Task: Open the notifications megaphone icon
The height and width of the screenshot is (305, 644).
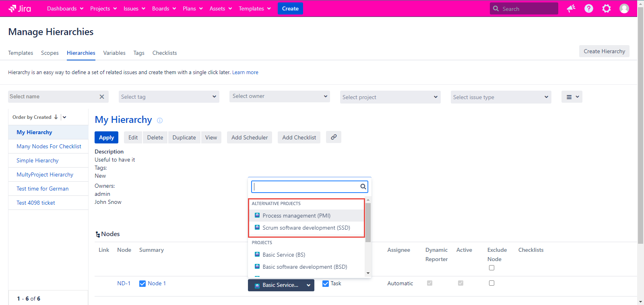Action: tap(571, 8)
